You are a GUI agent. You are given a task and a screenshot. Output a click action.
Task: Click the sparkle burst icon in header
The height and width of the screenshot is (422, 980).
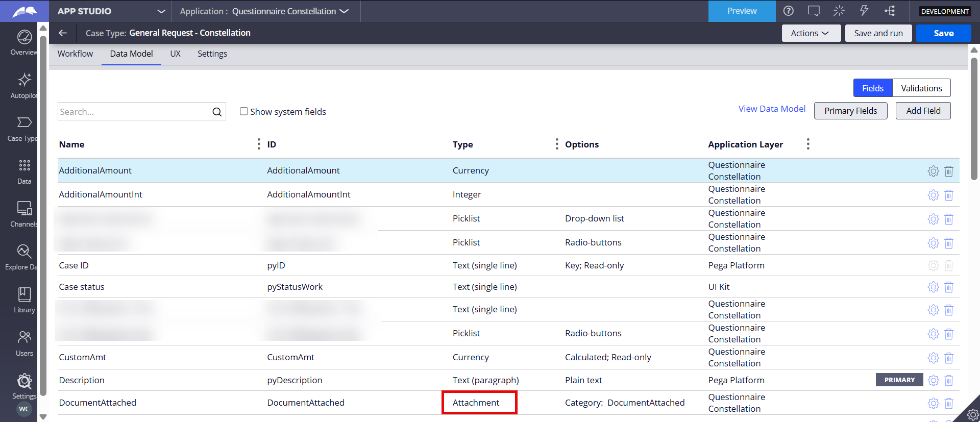click(839, 11)
